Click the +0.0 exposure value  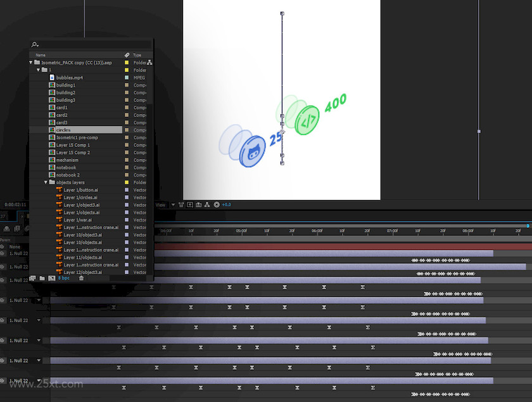coord(226,204)
